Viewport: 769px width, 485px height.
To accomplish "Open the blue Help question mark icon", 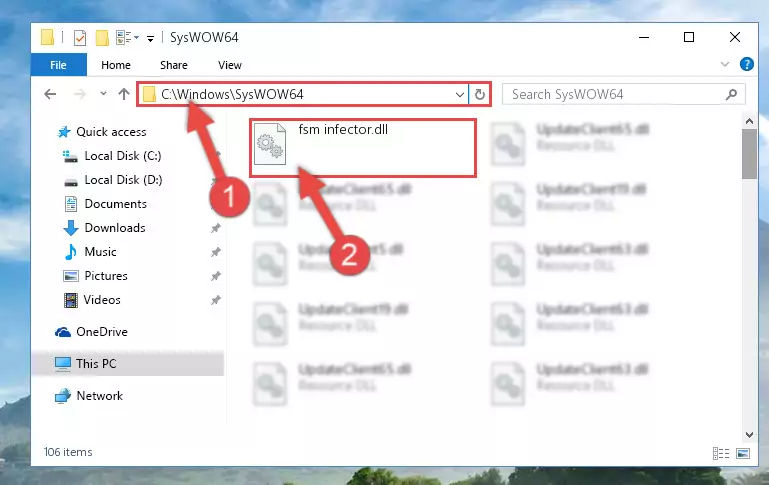I will point(746,64).
